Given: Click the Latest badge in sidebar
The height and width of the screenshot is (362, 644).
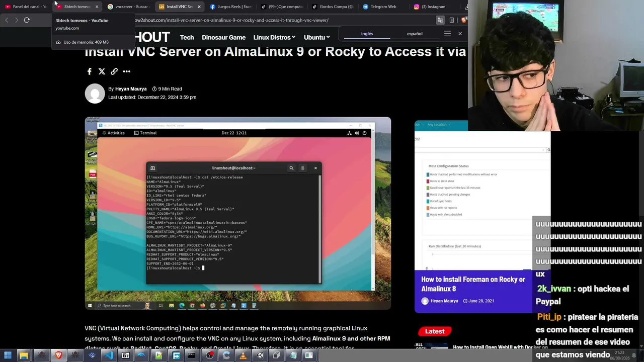Looking at the screenshot, I should [435, 331].
